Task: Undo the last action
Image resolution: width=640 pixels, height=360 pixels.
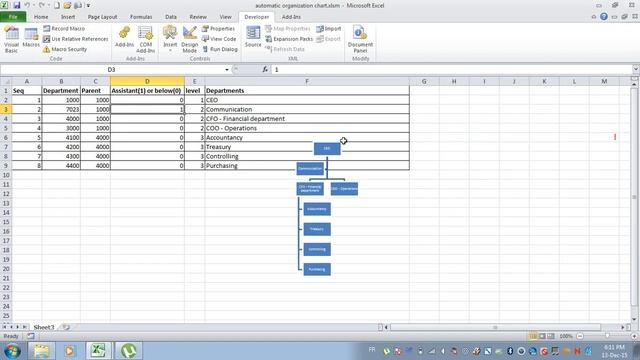Action: click(27, 5)
